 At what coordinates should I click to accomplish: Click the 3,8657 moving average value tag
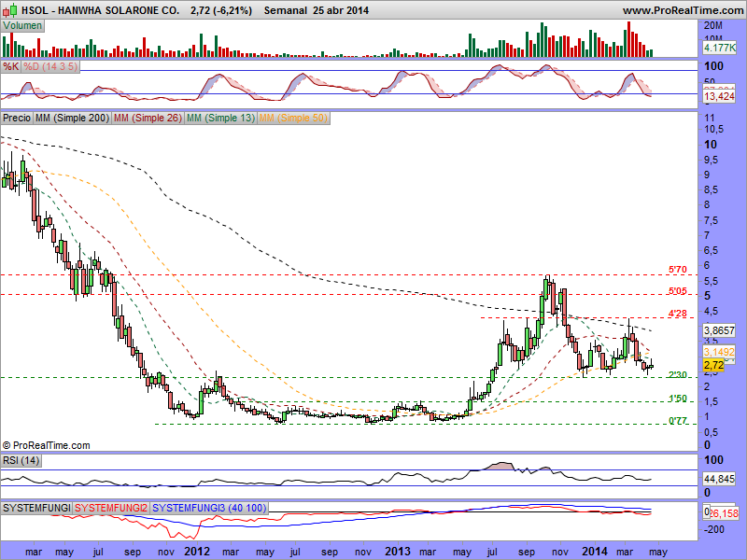click(x=719, y=330)
